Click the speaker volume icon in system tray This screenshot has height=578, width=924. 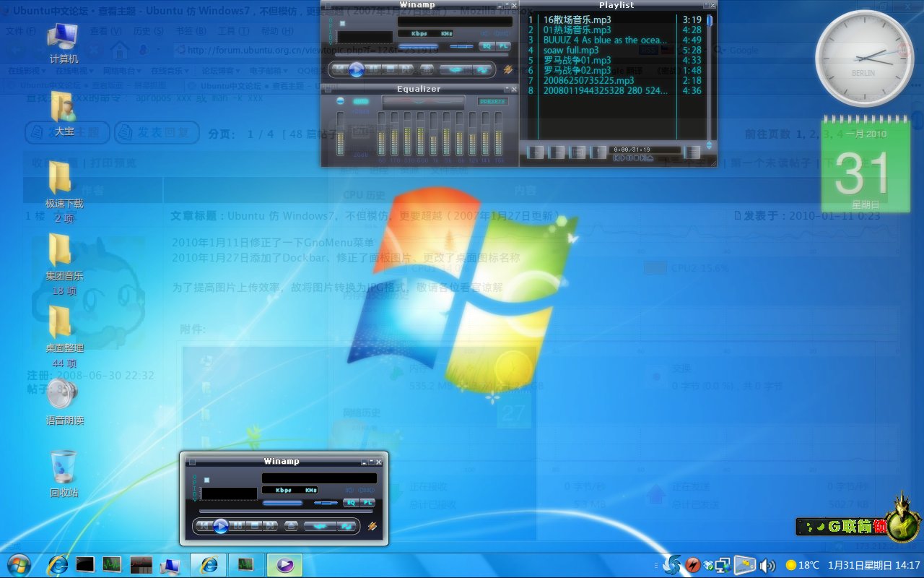pos(767,565)
